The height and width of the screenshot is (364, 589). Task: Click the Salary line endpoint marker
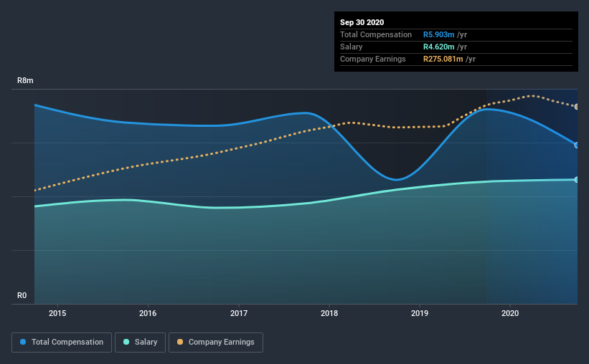coord(577,180)
